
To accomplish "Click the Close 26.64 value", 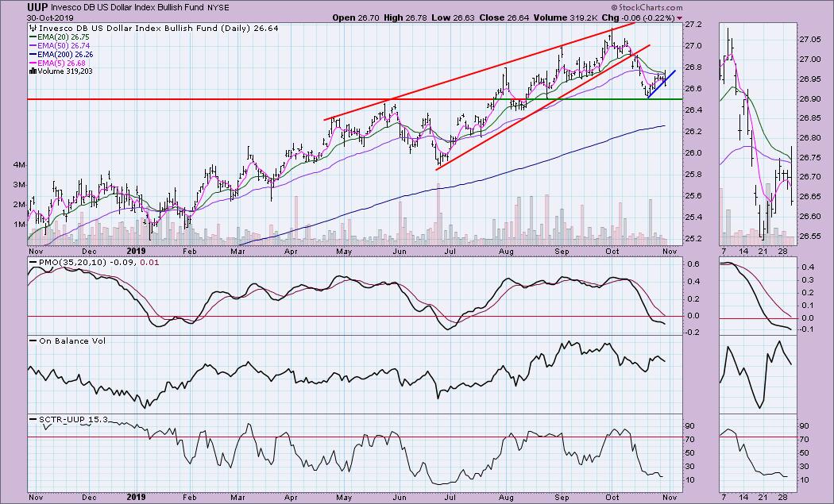I will pyautogui.click(x=504, y=17).
